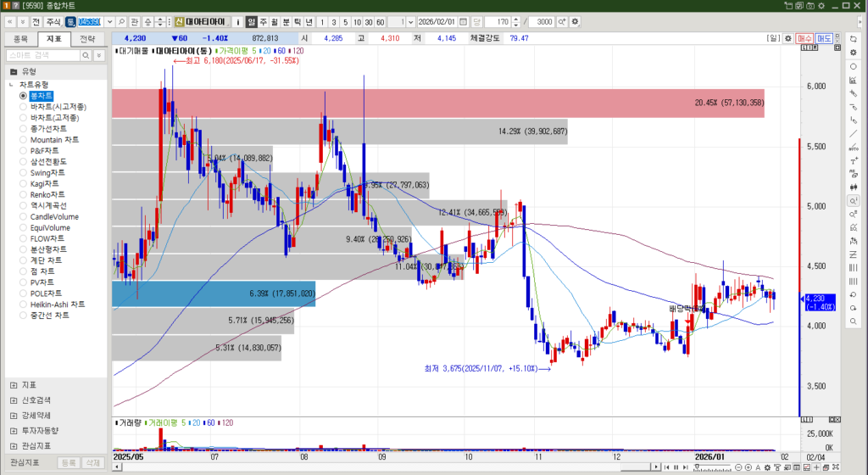Open the stock code dropdown arrow
This screenshot has height=475, width=868.
[x=109, y=21]
